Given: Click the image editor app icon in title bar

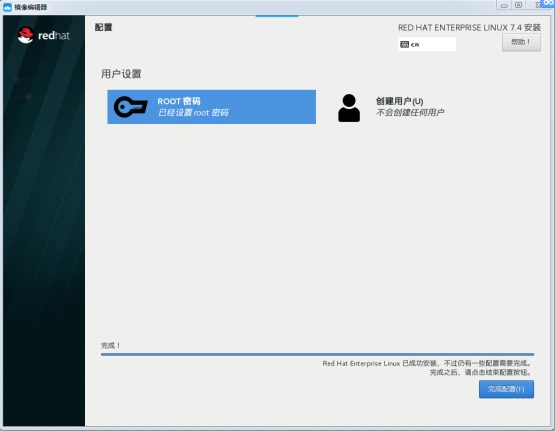Looking at the screenshot, I should (7, 7).
